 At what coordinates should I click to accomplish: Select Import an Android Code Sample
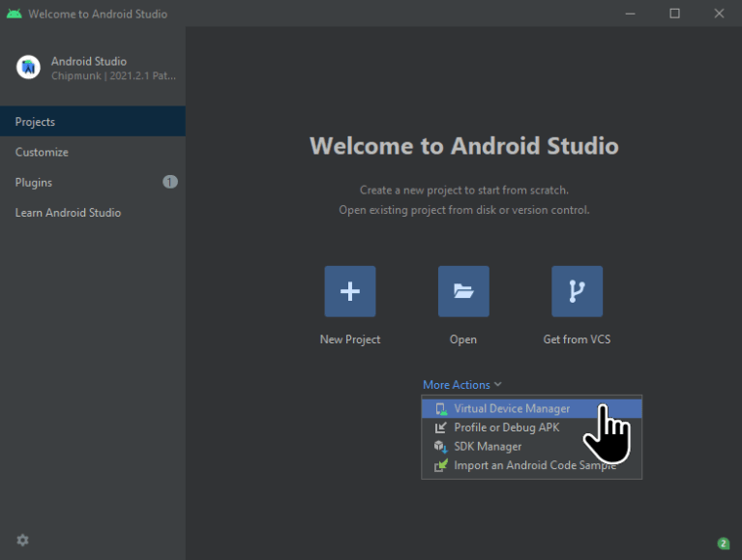point(531,465)
